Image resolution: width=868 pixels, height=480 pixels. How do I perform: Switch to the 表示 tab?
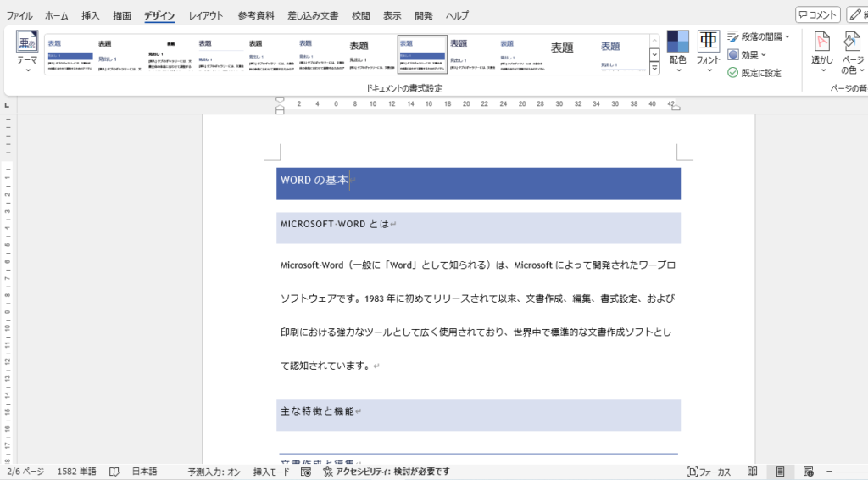click(x=392, y=15)
